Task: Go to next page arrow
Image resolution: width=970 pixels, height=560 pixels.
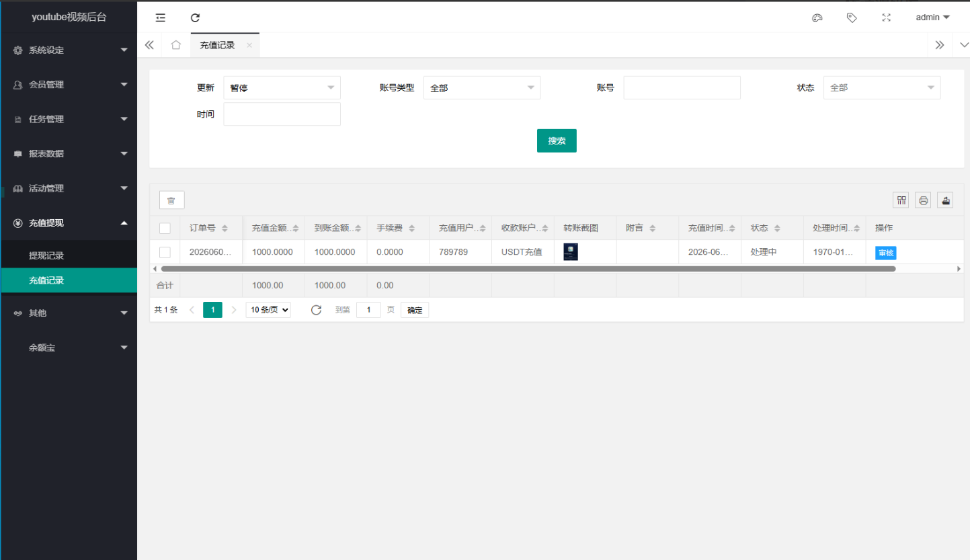Action: pos(234,310)
